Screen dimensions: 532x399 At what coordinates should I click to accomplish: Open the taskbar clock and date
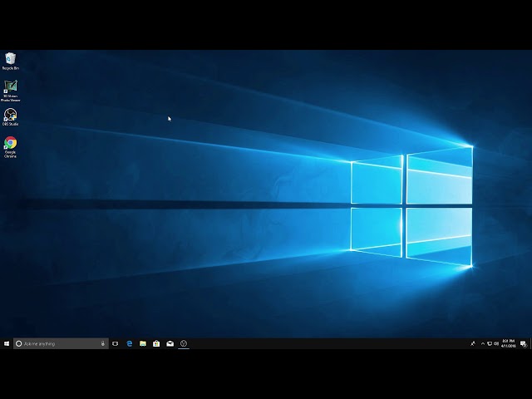pos(508,343)
